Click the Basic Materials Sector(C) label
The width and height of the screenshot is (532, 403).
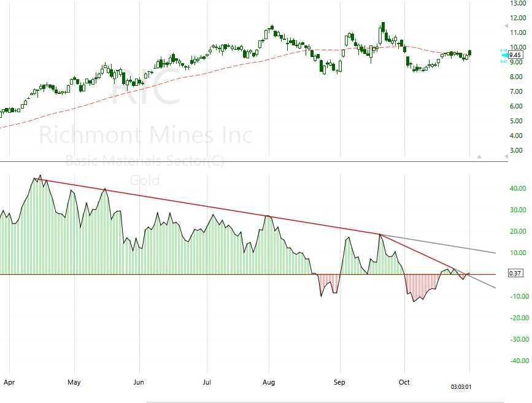point(145,161)
